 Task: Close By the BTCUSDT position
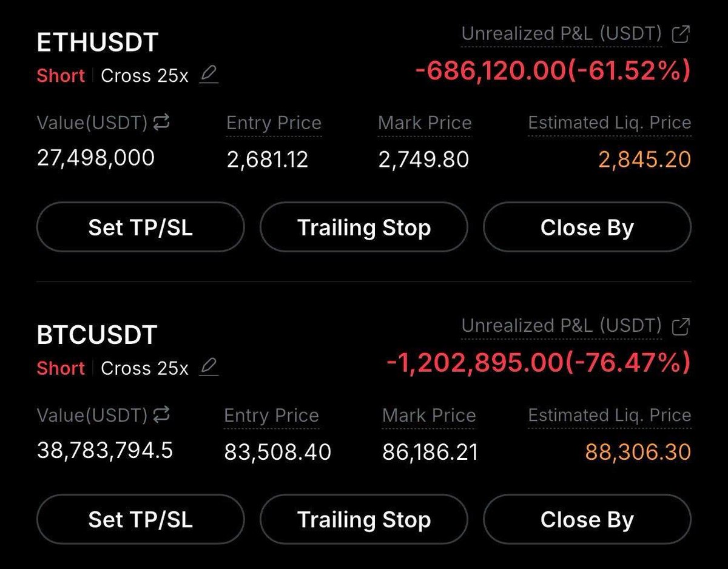(x=587, y=520)
